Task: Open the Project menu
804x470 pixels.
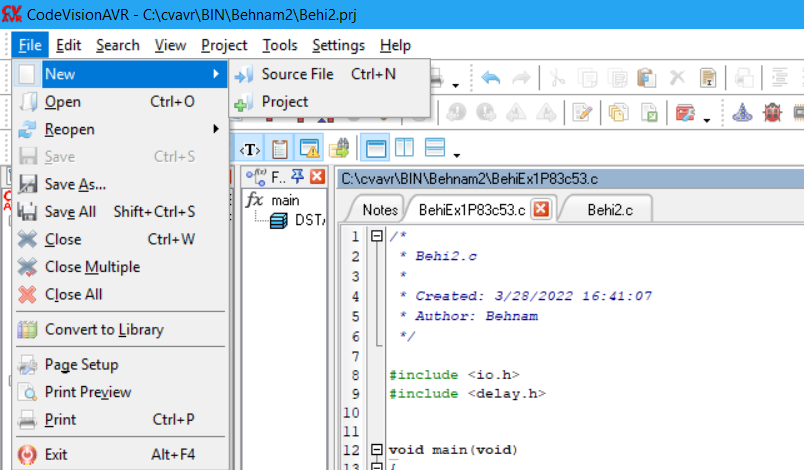Action: [x=224, y=45]
